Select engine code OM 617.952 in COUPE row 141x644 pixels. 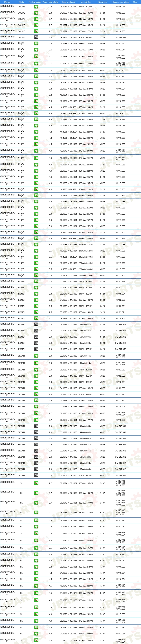click(120, 37)
